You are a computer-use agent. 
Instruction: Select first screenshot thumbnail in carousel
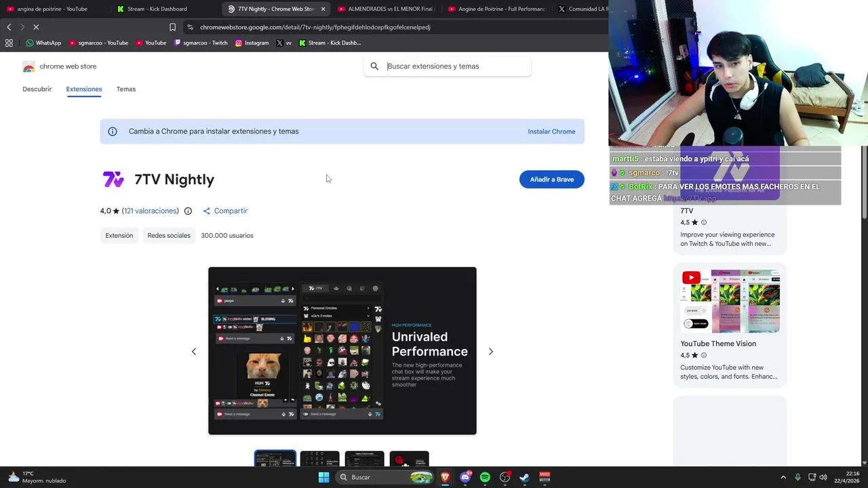click(275, 459)
